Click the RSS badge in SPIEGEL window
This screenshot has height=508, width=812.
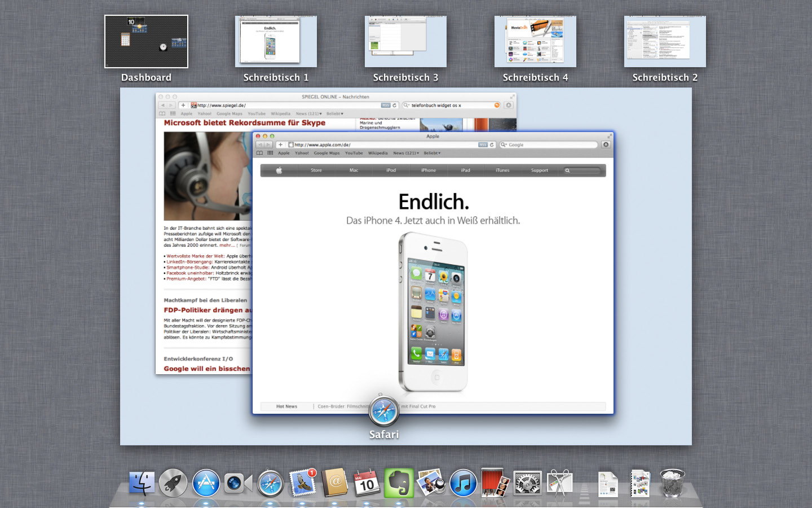coord(386,106)
